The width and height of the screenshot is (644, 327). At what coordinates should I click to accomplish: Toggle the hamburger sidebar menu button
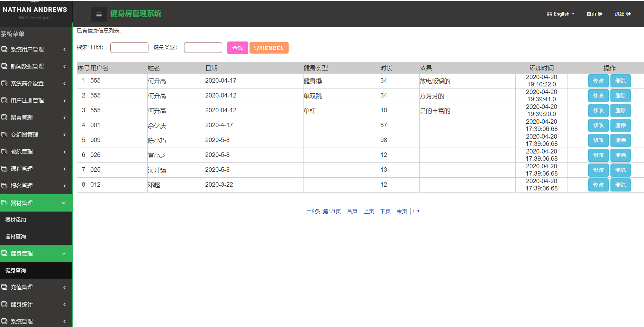[x=99, y=15]
